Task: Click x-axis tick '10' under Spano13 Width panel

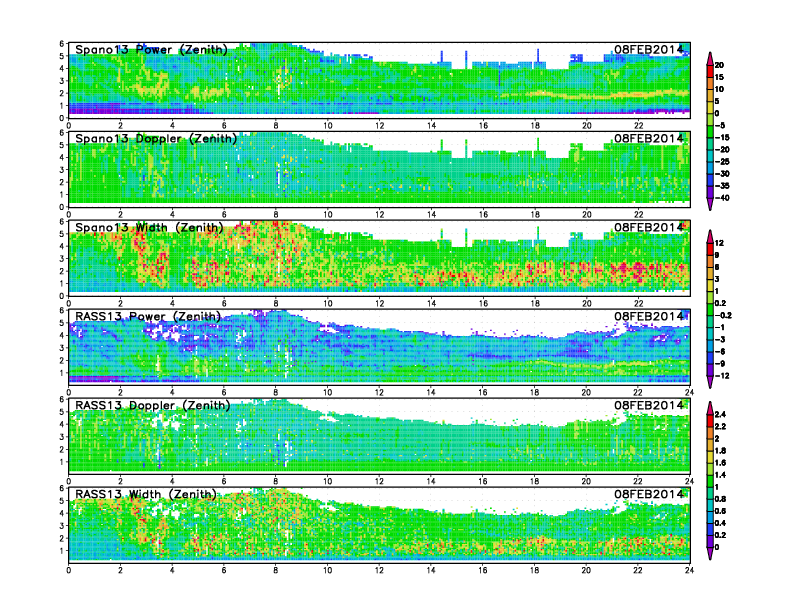Action: (x=328, y=303)
